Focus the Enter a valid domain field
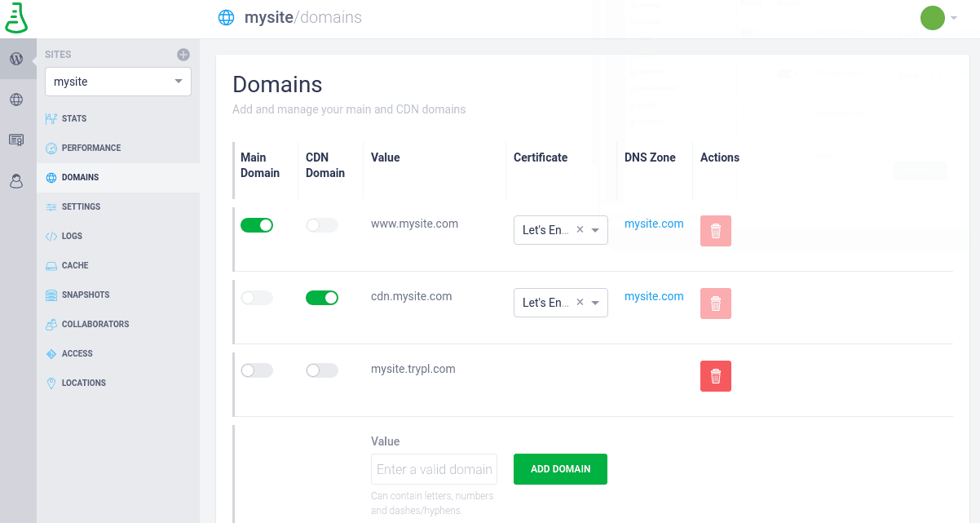The width and height of the screenshot is (980, 523). point(434,469)
